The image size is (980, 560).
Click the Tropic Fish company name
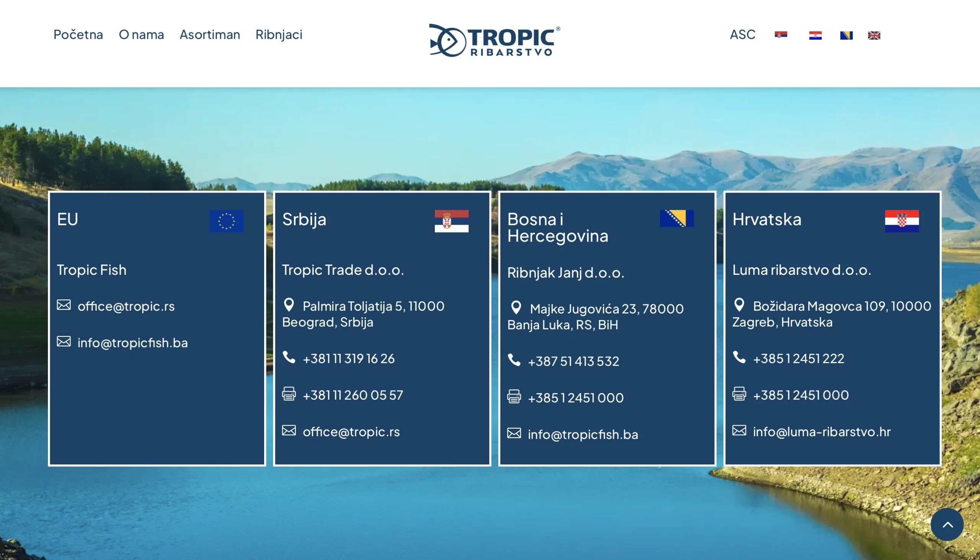pos(91,270)
